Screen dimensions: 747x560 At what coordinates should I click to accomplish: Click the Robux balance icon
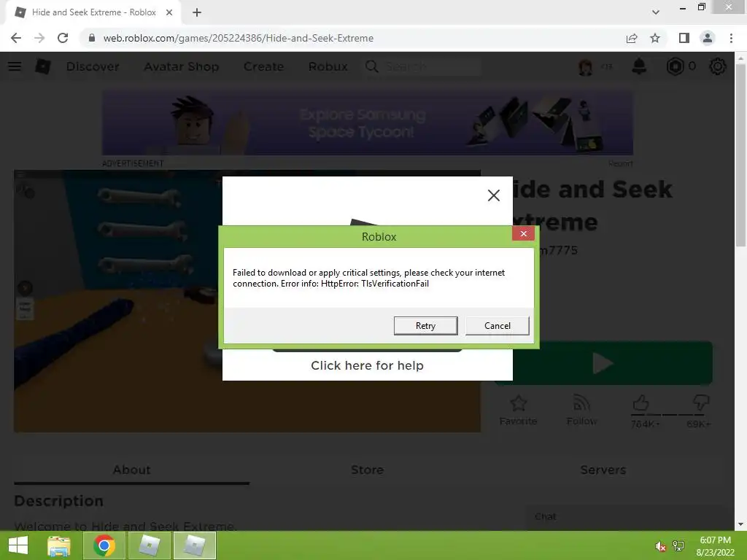pyautogui.click(x=675, y=66)
